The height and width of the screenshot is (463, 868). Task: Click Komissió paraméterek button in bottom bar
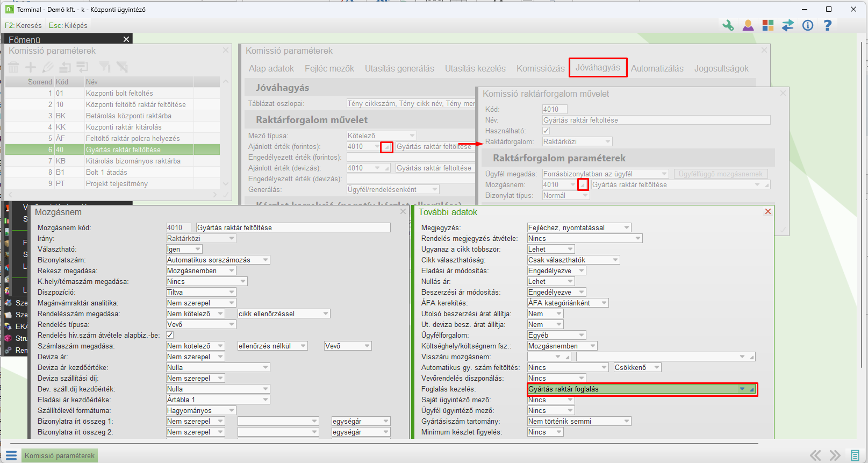tap(60, 455)
